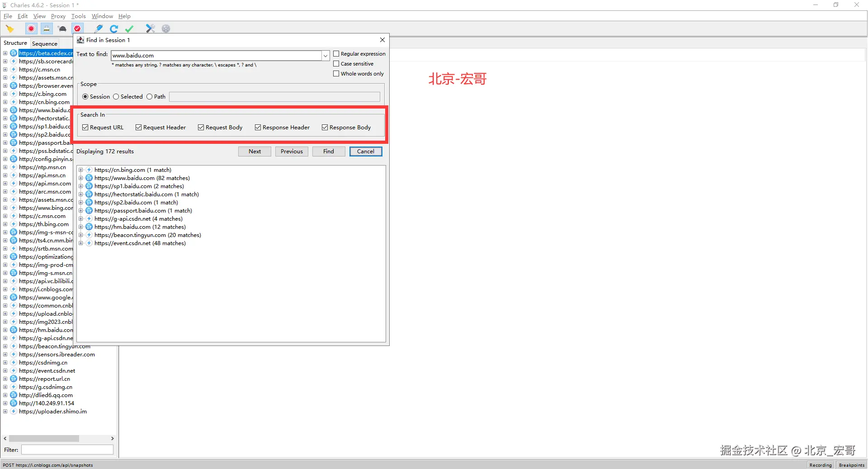Click the horizontal scrollbar thumb in Structure panel

(x=44, y=439)
